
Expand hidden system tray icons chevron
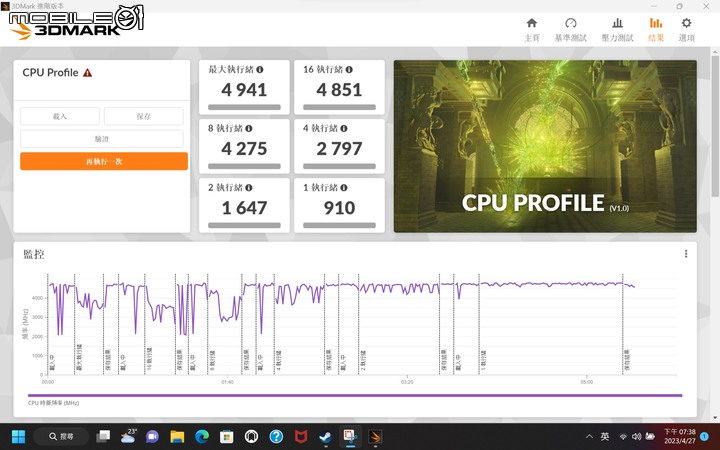(x=589, y=437)
